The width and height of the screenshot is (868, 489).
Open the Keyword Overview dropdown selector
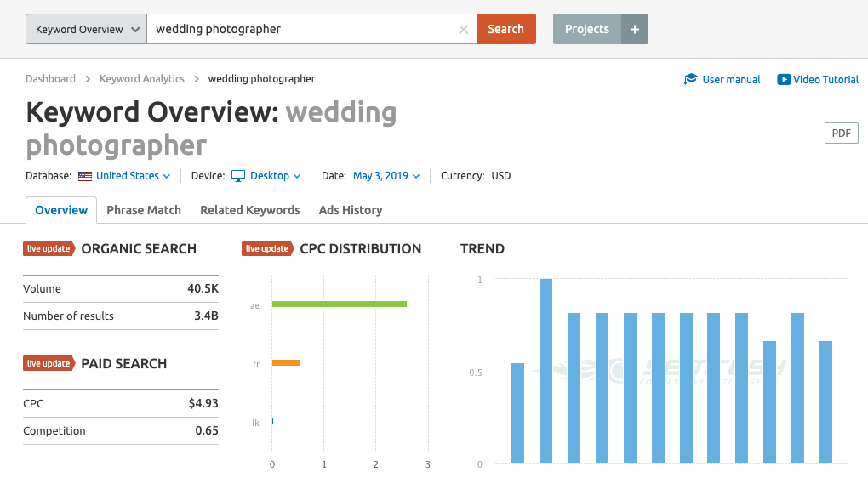coord(86,29)
